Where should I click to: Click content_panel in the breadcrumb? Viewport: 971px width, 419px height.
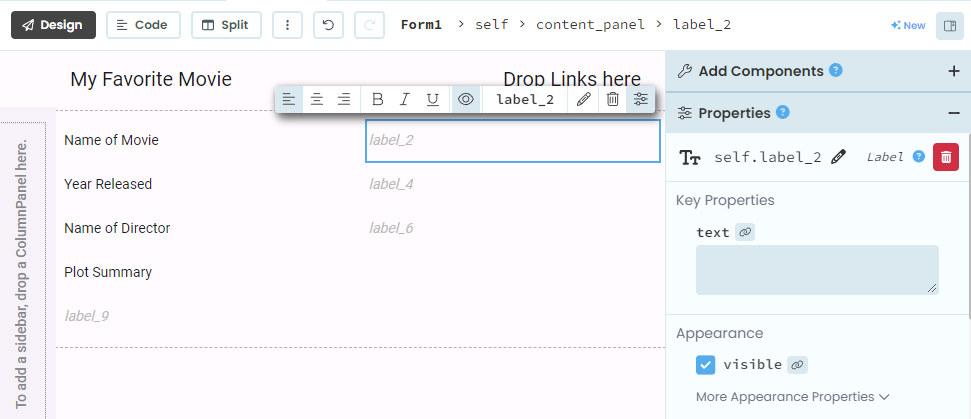tap(591, 25)
